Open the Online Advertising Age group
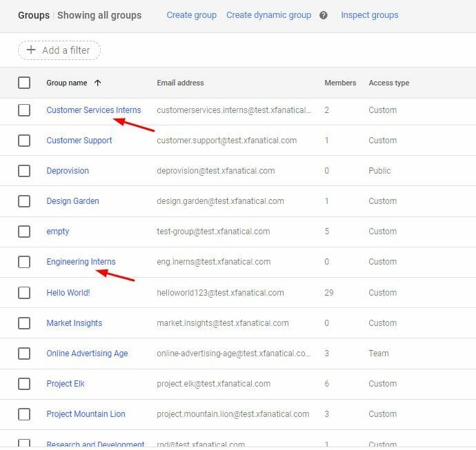The width and height of the screenshot is (476, 450). click(87, 354)
